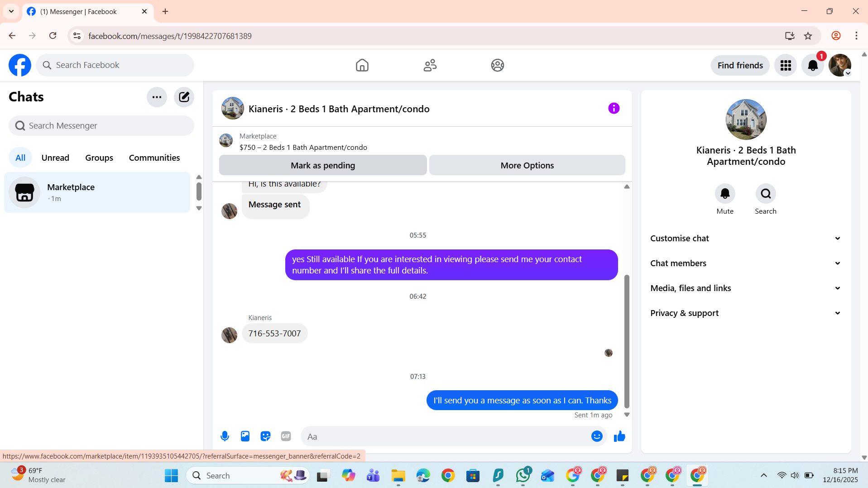Click conversation scroll down arrow
Image resolution: width=868 pixels, height=488 pixels.
tap(627, 415)
